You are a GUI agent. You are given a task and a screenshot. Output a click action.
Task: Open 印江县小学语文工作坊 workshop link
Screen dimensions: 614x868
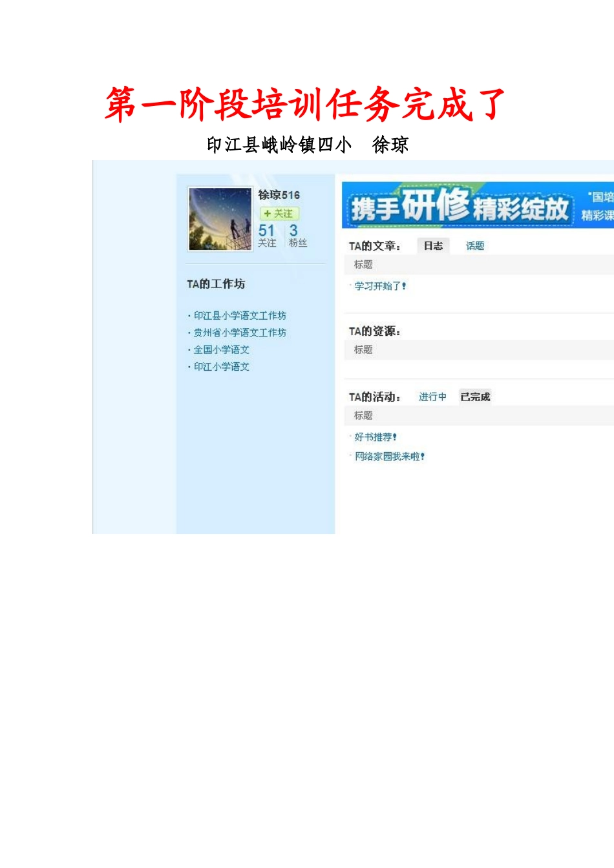pos(240,315)
